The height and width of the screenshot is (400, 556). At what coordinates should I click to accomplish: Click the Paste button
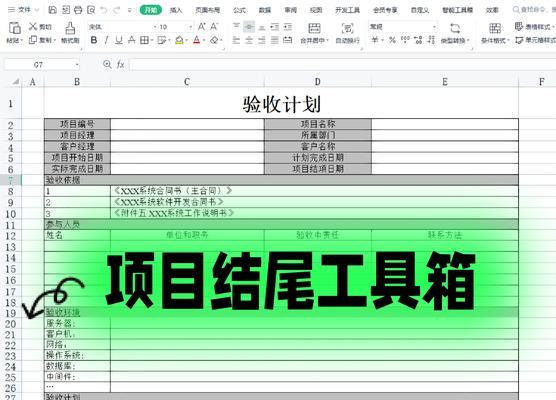pyautogui.click(x=15, y=32)
